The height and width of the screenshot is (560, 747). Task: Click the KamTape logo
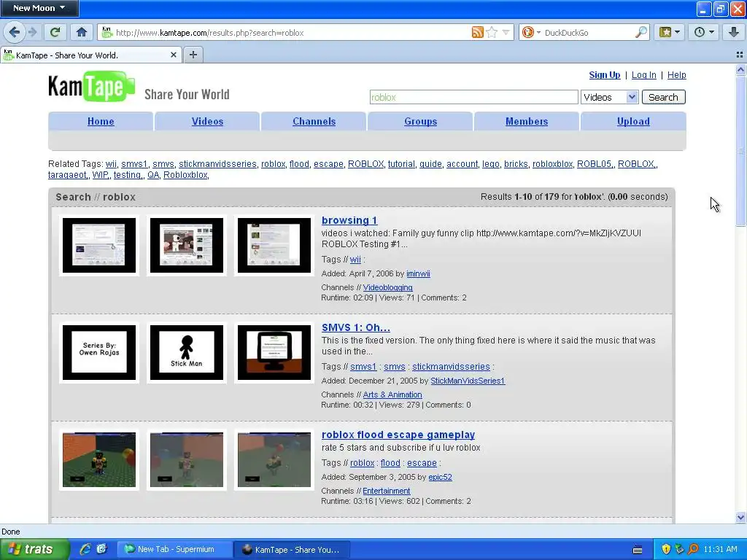[x=91, y=87]
